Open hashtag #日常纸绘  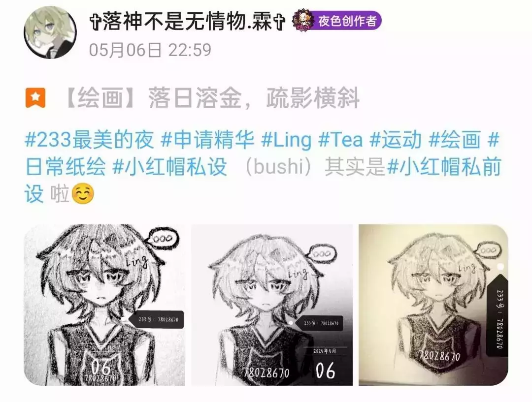pyautogui.click(x=66, y=167)
